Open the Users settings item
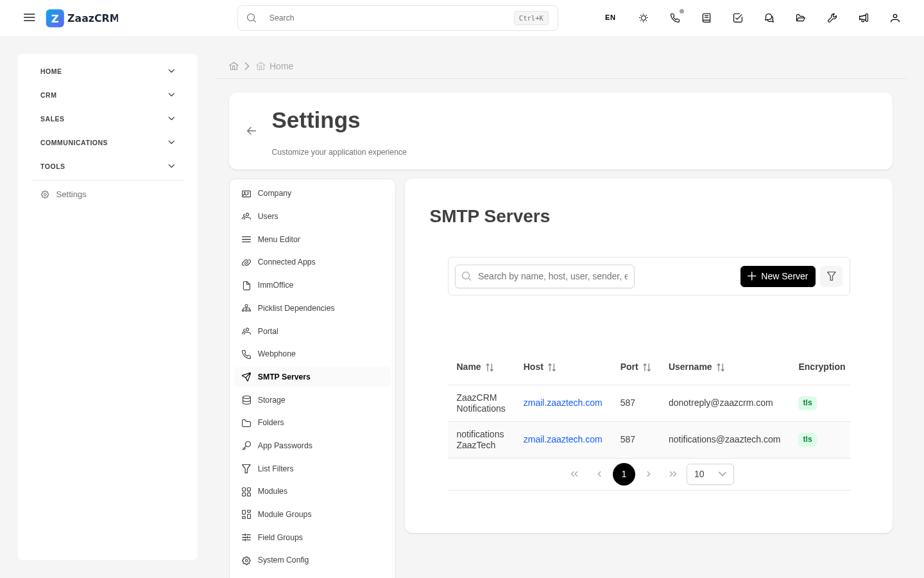924x578 pixels. [312, 216]
